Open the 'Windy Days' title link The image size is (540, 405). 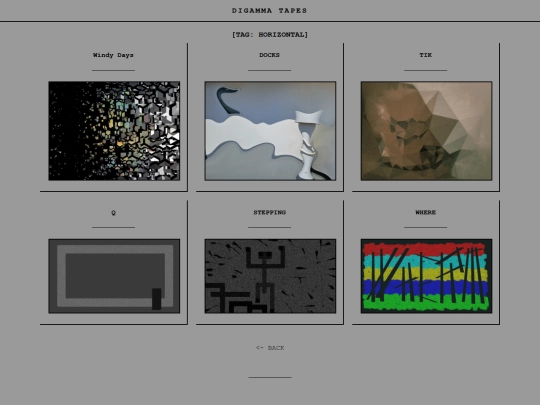tap(113, 55)
